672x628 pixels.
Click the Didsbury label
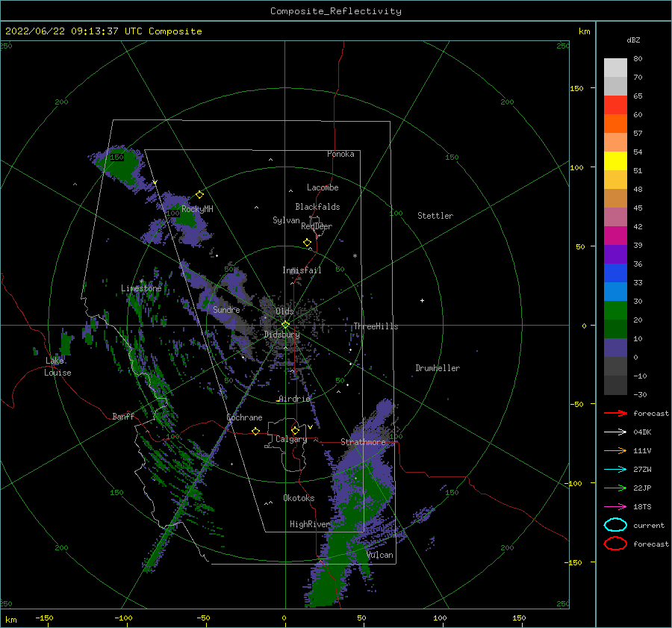click(x=281, y=335)
